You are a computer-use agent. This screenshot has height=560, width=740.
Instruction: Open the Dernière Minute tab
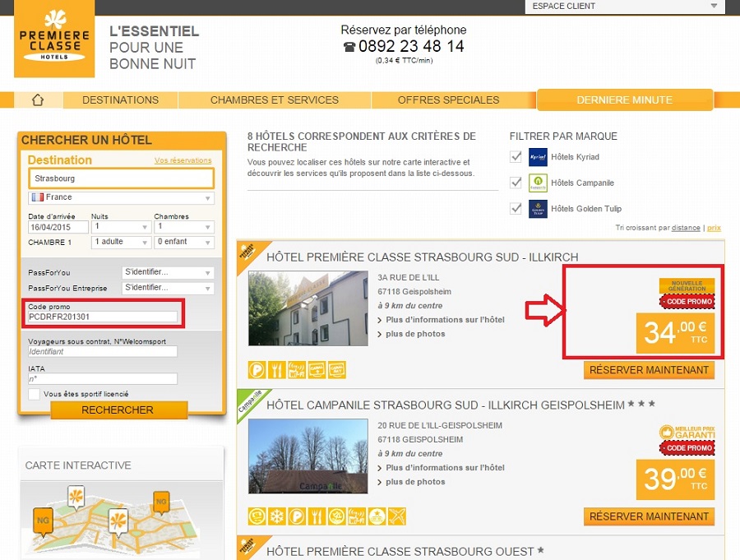pyautogui.click(x=625, y=100)
